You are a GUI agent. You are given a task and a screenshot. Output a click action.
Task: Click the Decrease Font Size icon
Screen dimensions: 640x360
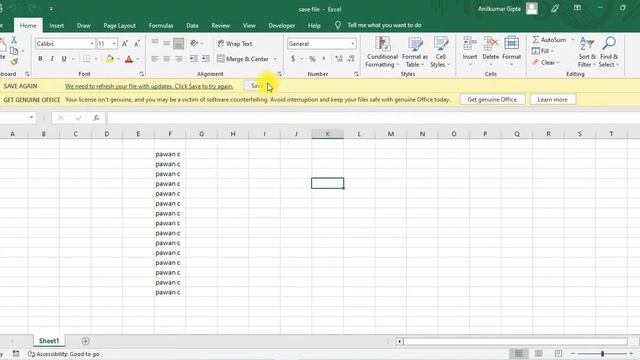137,44
